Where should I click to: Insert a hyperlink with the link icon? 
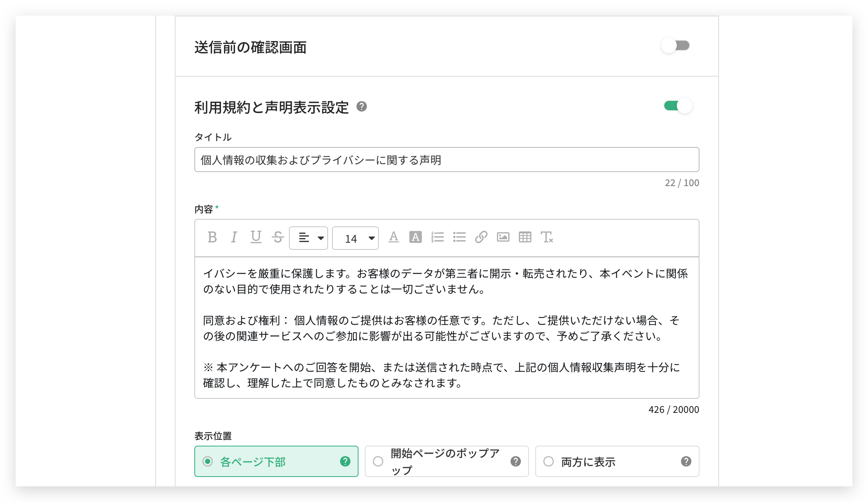coord(481,237)
